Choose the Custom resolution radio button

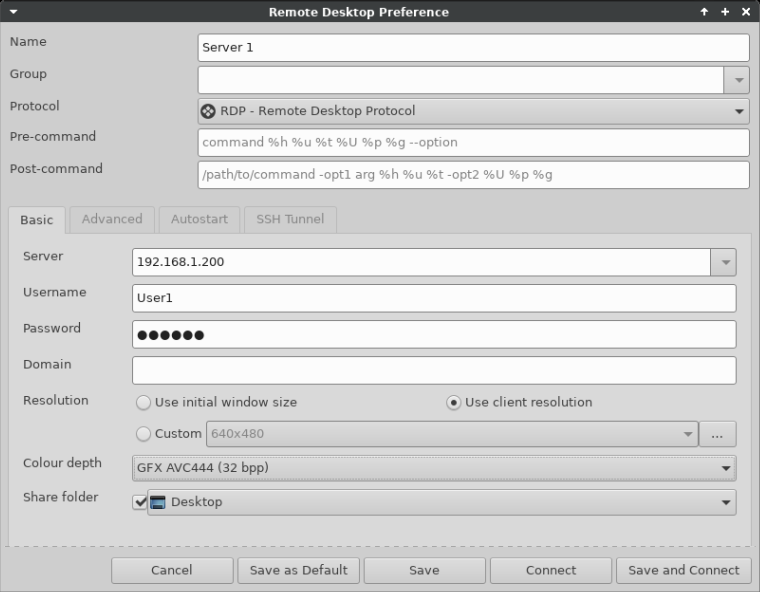pos(144,434)
